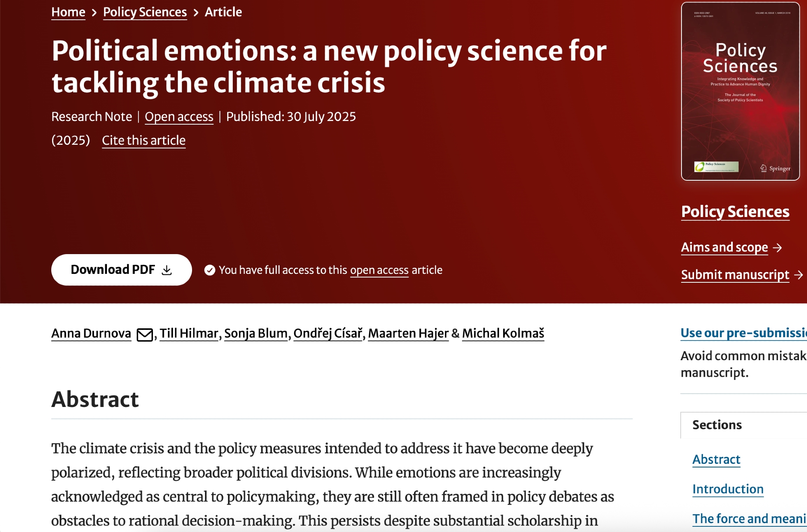Open author Till Hilmar's details

tap(189, 334)
